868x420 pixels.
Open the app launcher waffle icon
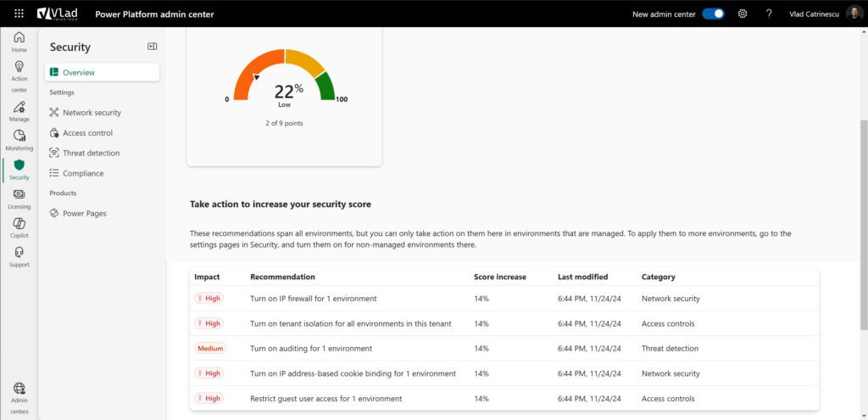[19, 14]
